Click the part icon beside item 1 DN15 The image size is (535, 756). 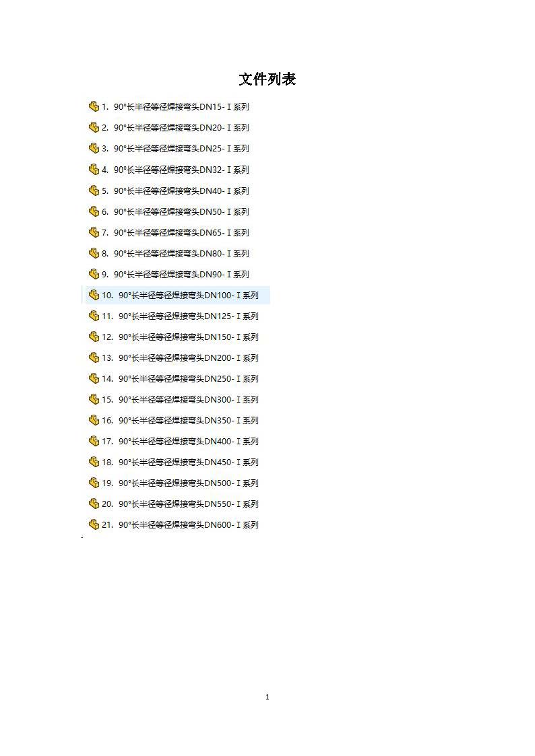point(94,106)
